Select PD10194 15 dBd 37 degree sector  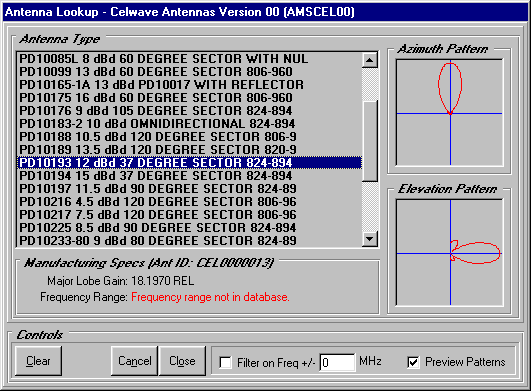click(189, 175)
